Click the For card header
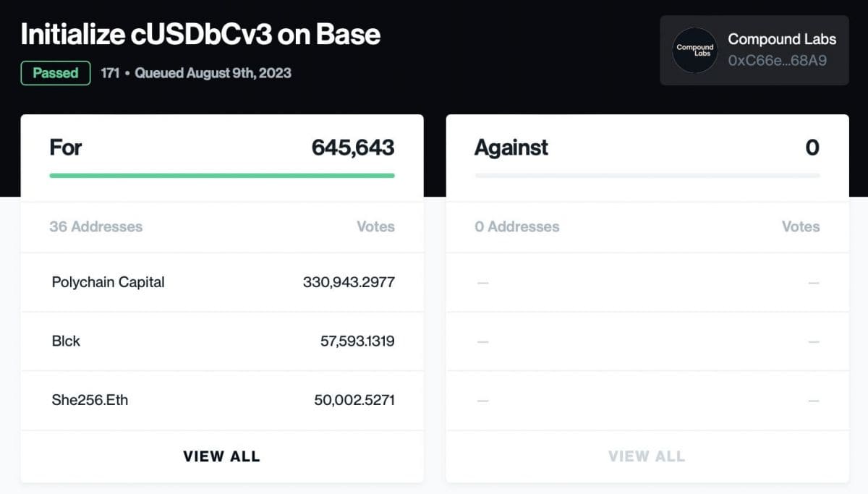This screenshot has height=494, width=868. (66, 148)
